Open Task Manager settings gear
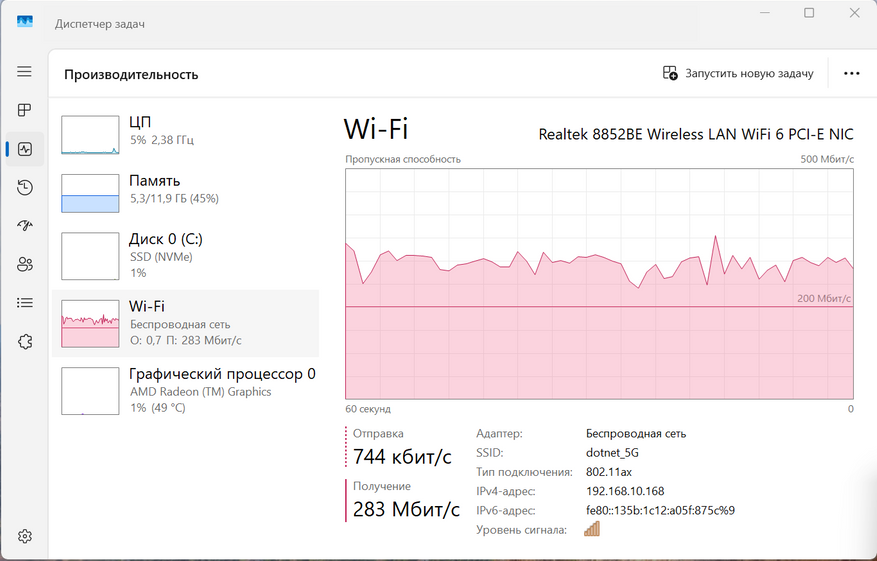877x561 pixels. (x=25, y=536)
